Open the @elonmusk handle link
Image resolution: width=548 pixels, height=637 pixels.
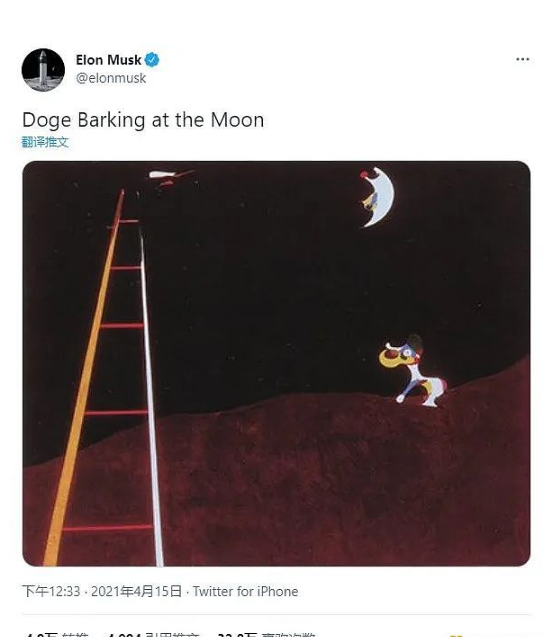click(111, 78)
